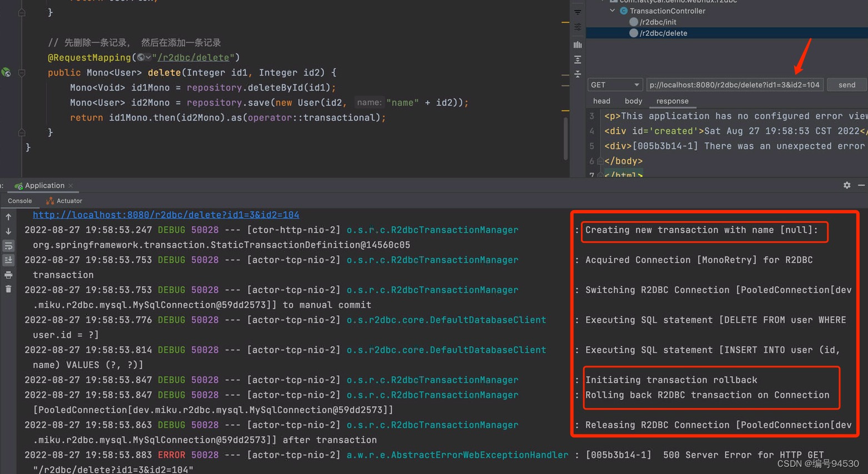Toggle scroll-to-end in the console
Screen dimensions: 868x474
[x=8, y=260]
